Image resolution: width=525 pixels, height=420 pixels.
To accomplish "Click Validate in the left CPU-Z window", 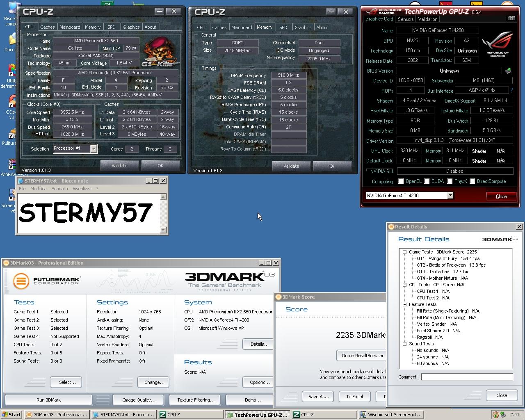I will (119, 166).
